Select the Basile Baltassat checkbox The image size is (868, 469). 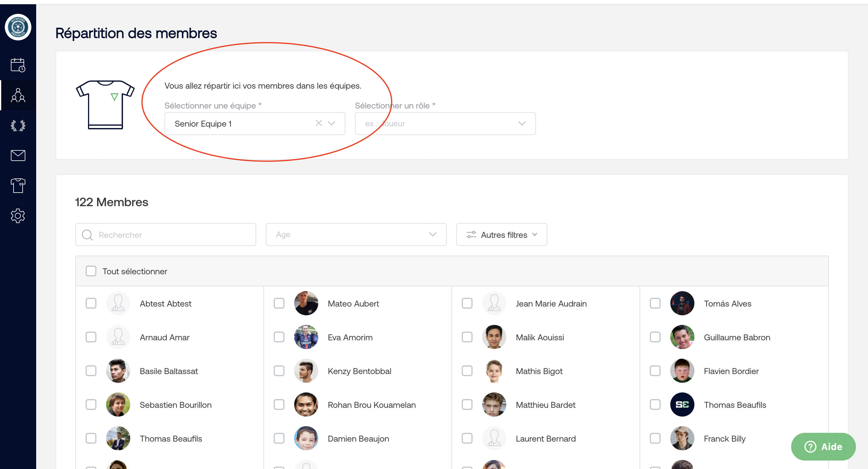click(x=91, y=371)
